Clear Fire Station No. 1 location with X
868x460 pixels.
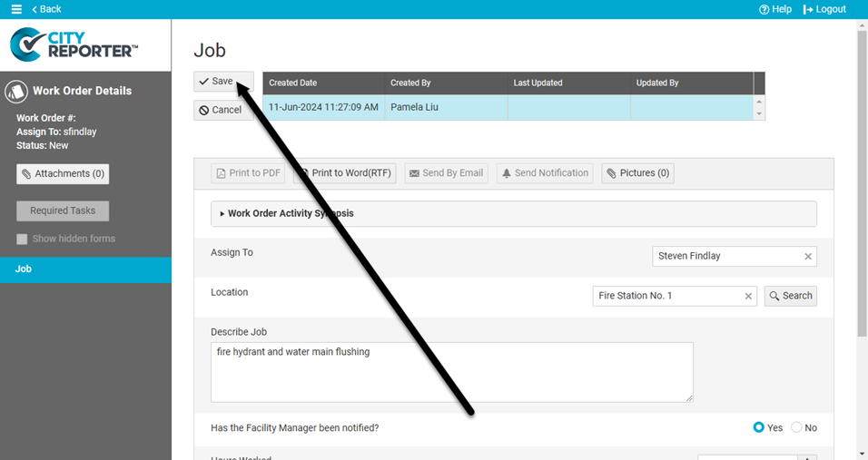[x=748, y=297]
